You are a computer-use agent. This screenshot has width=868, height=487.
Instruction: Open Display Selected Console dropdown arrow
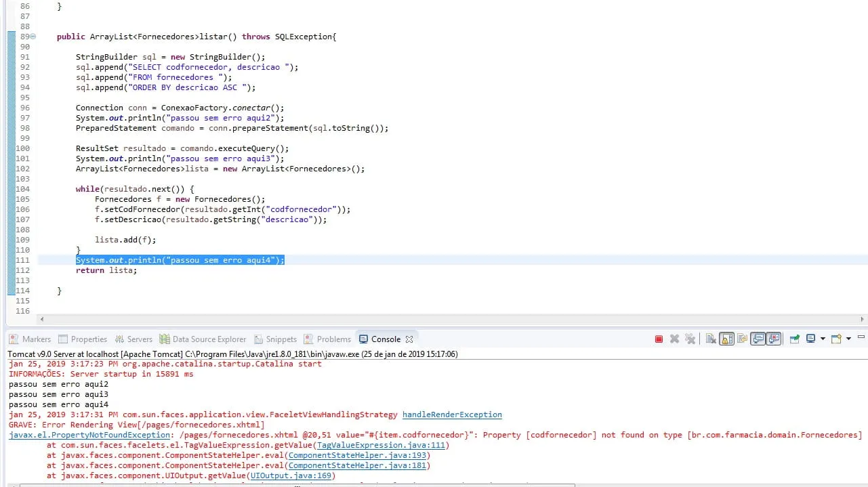pos(823,339)
